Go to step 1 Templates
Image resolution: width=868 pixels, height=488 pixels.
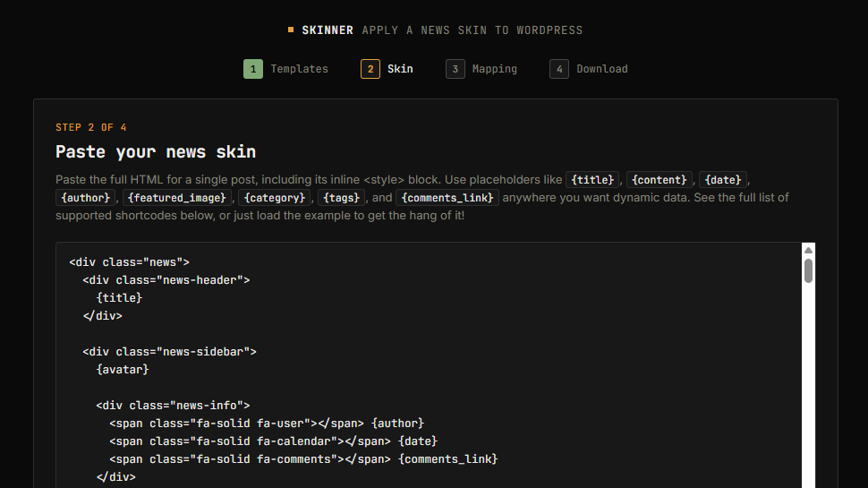tap(285, 69)
